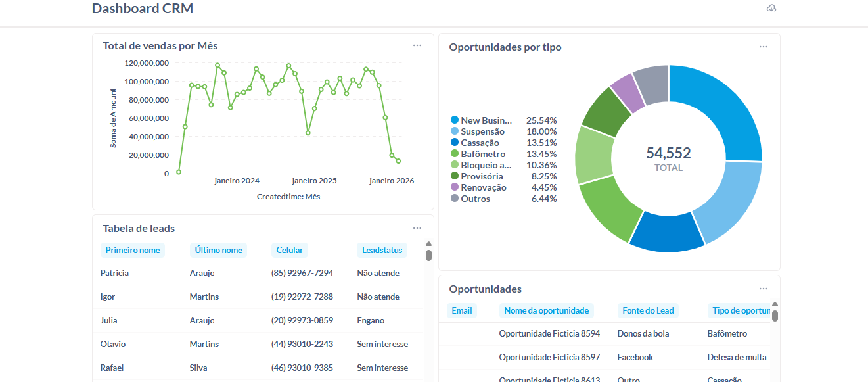Click Tipo de oportunidade column header

pos(739,310)
